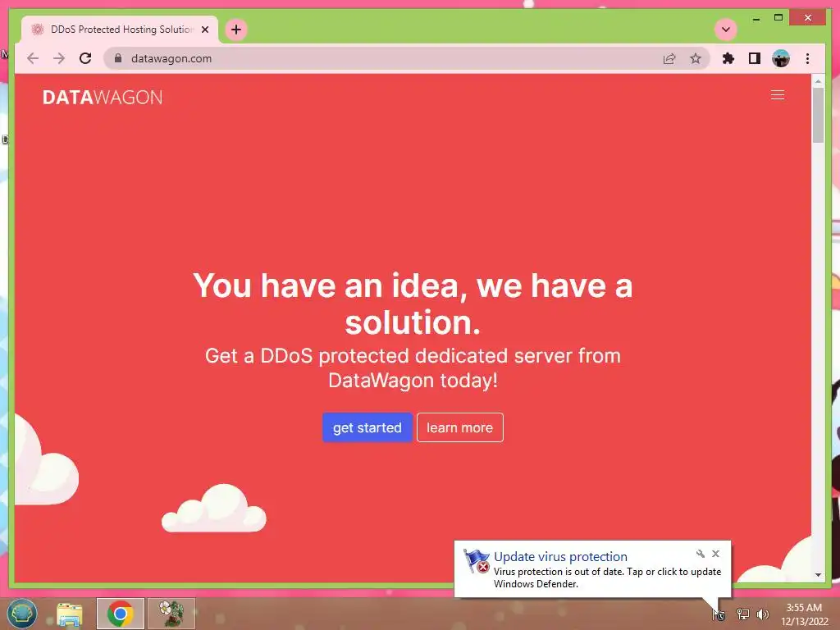Open the hamburger navigation menu

778,95
